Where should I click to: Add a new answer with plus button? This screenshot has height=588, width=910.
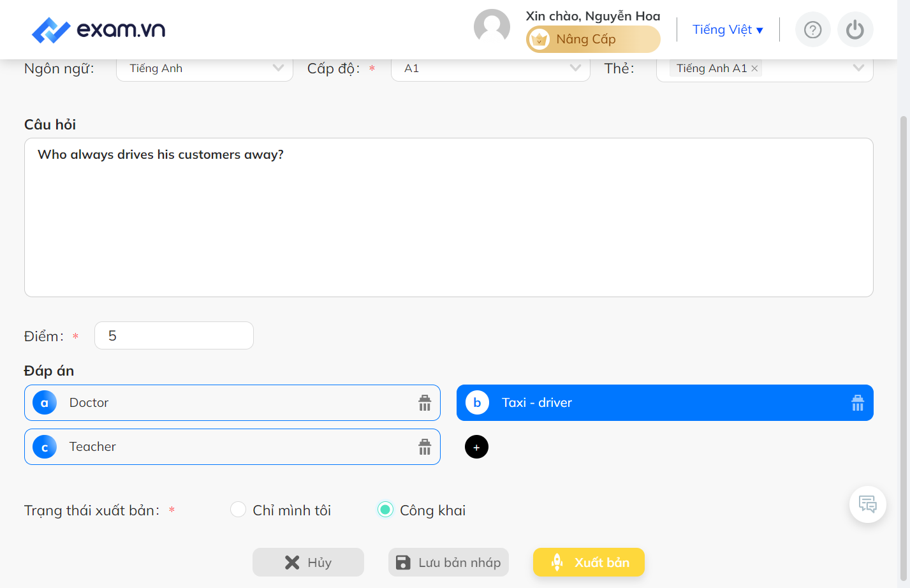(477, 447)
